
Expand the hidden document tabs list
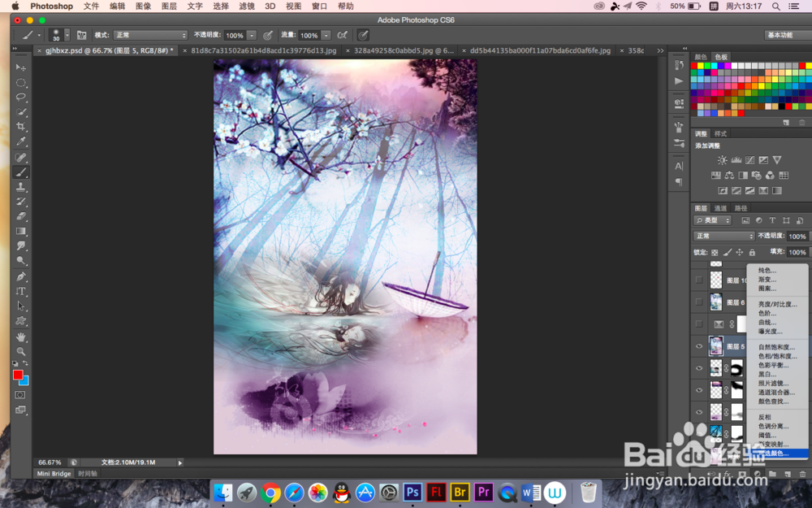pos(660,50)
